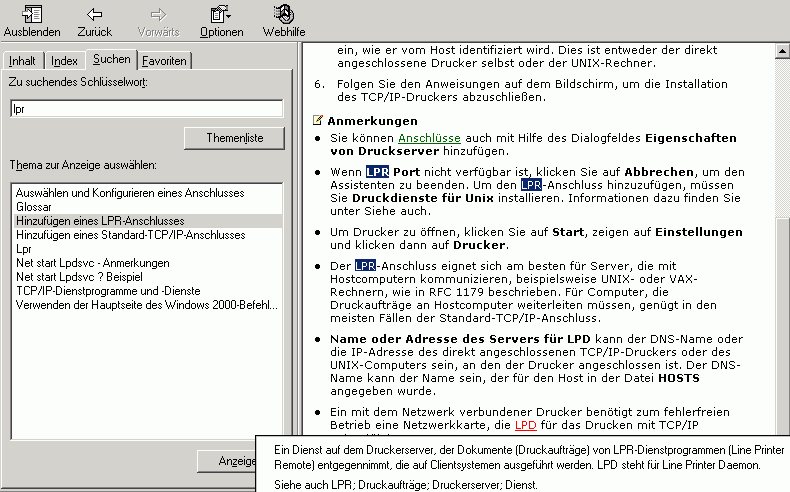Open Webhilfe from the toolbar

coord(284,21)
